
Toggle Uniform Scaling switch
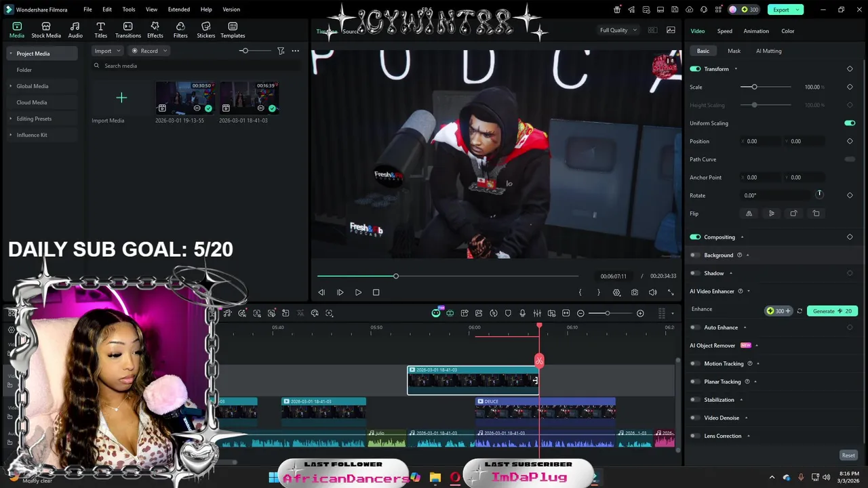[850, 123]
